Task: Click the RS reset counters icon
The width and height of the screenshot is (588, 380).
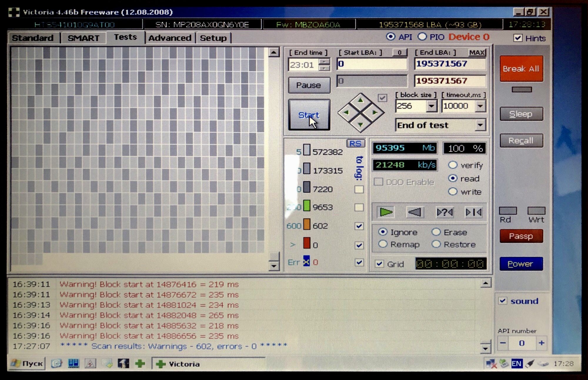Action: click(355, 144)
